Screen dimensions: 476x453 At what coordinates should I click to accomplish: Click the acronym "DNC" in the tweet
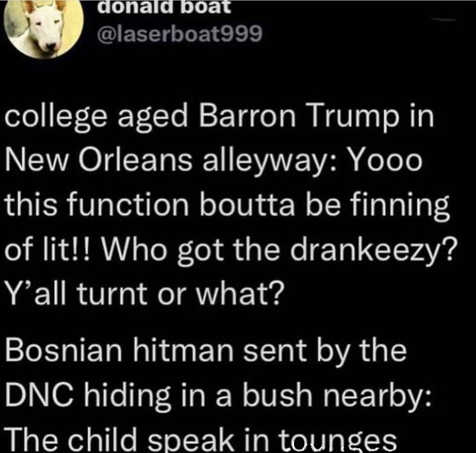click(x=41, y=394)
